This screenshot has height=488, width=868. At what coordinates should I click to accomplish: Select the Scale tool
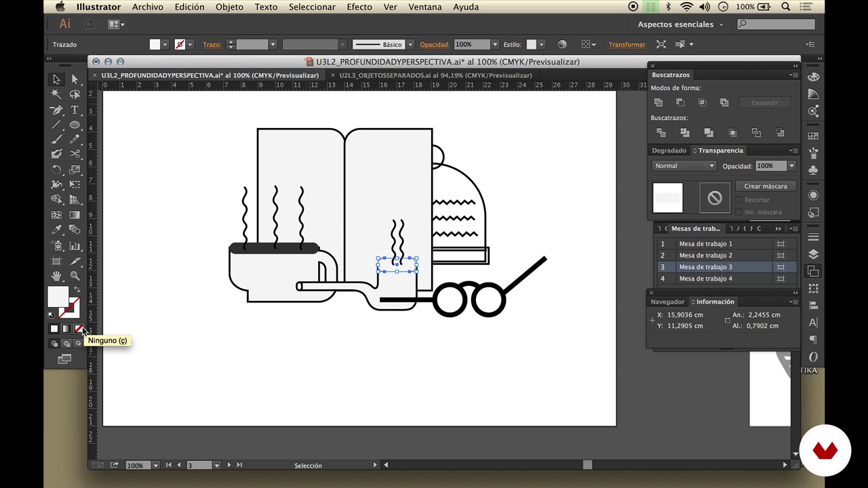tap(75, 170)
